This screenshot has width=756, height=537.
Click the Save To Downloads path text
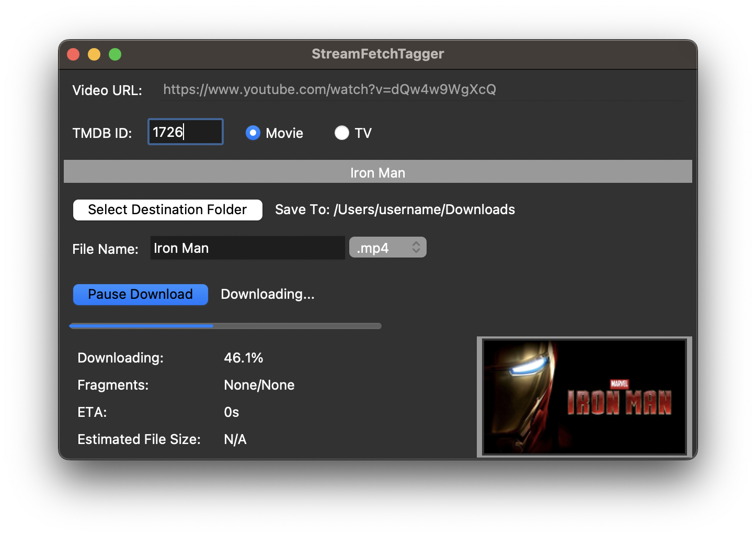coord(395,209)
